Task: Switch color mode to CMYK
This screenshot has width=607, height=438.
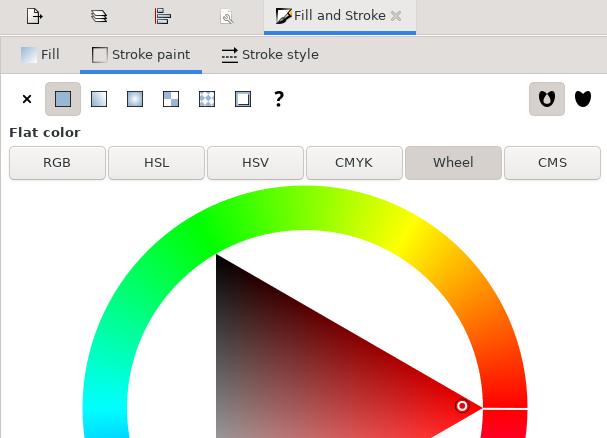Action: 354,162
